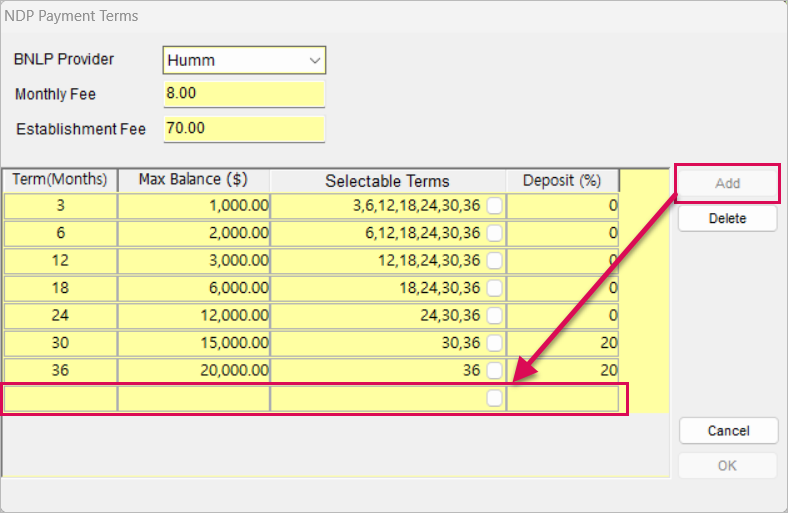Click the empty Max Balance cell in new row
Image resolution: width=788 pixels, height=513 pixels.
194,398
